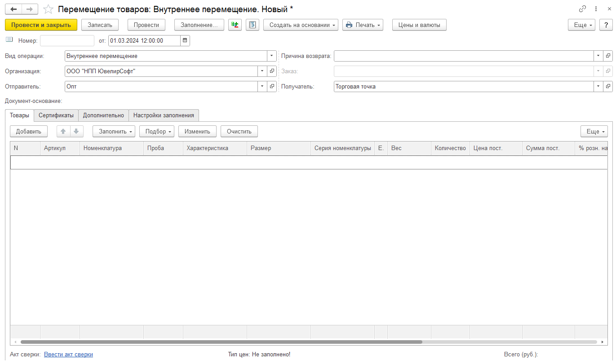Viewport: 616px width, 364px height.
Task: Copy link to this document
Action: pyautogui.click(x=583, y=9)
